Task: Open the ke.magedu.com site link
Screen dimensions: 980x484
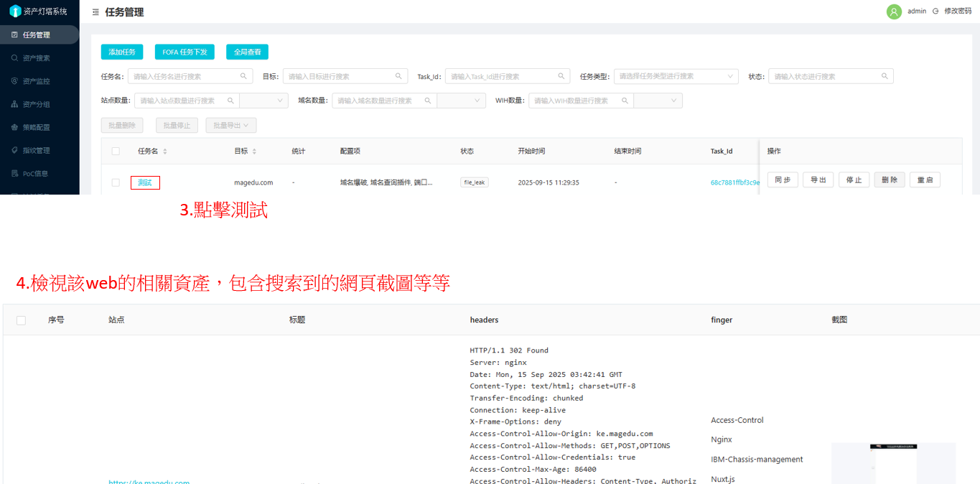Action: coord(149,481)
